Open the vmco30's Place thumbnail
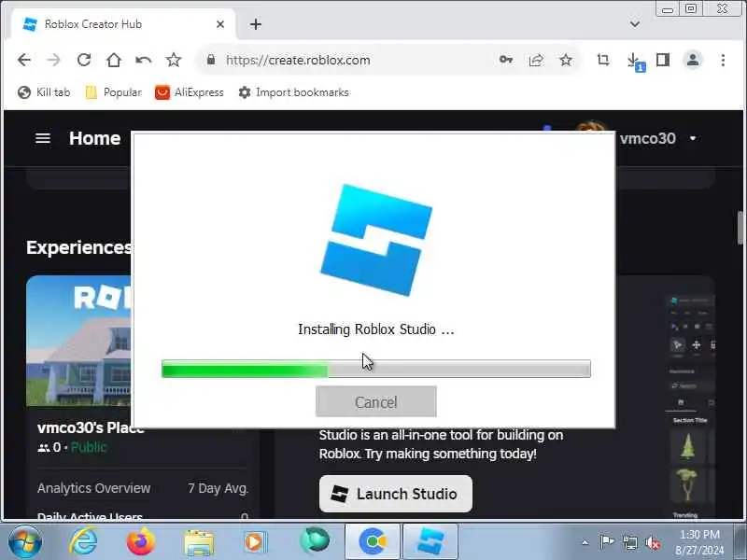The width and height of the screenshot is (747, 560). point(79,341)
